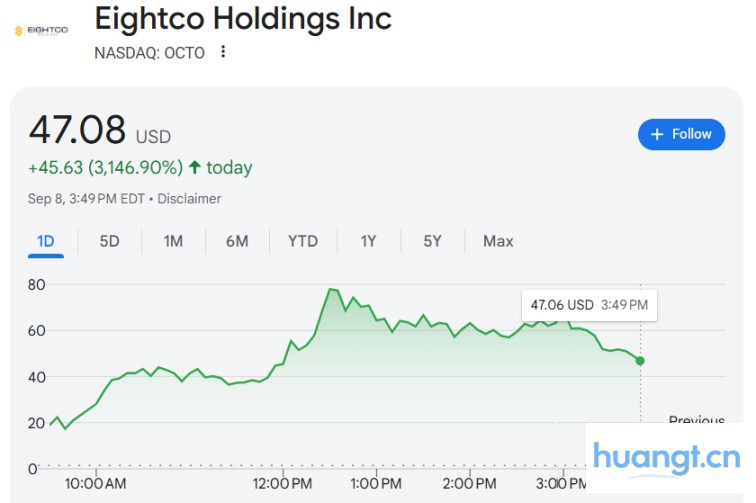Show the 1M price history
This screenshot has height=503, width=756.
(x=173, y=241)
